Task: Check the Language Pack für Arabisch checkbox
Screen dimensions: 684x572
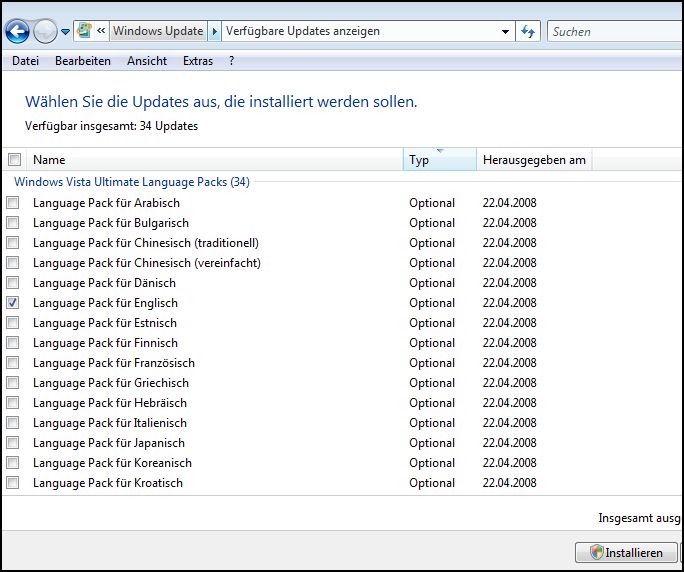Action: 13,202
